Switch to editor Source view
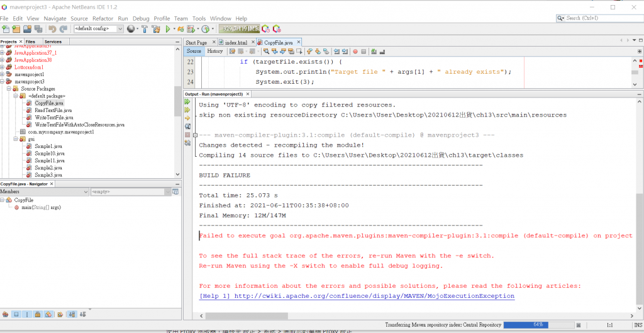The image size is (644, 333). coord(194,51)
